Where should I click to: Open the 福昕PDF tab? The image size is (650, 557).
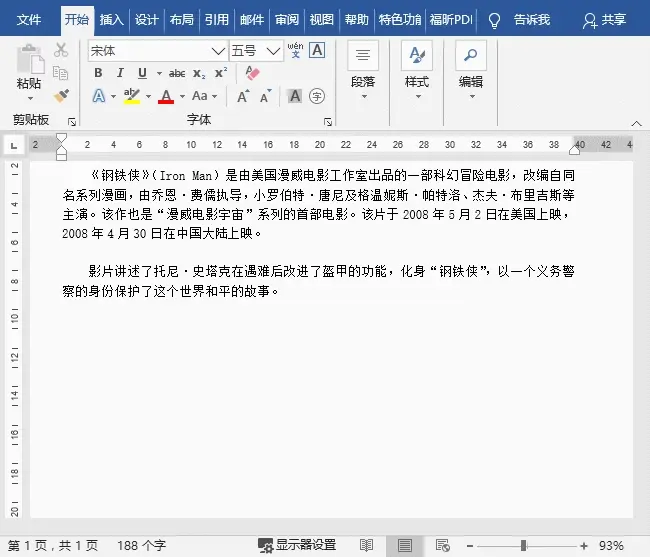(451, 20)
